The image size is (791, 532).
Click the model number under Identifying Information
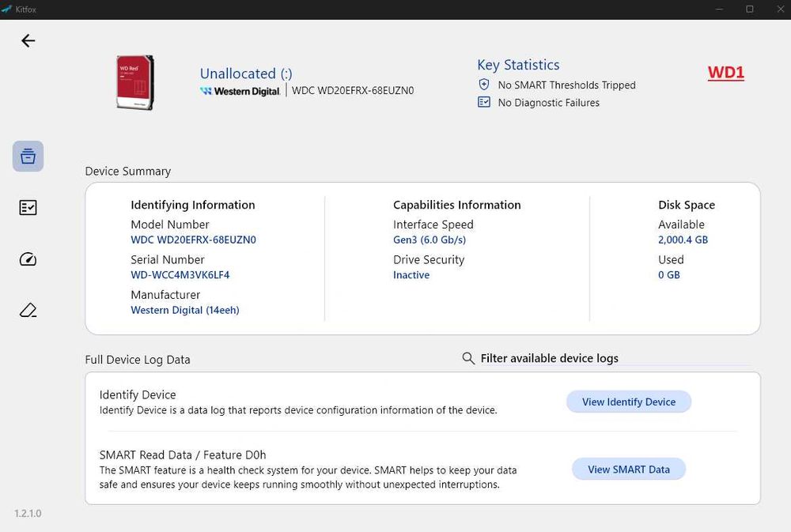[193, 240]
